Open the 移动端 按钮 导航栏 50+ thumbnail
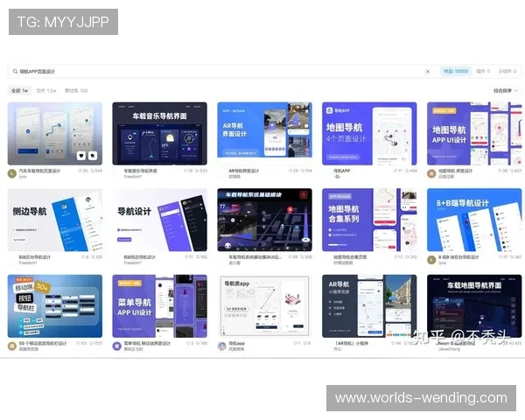 (x=55, y=306)
